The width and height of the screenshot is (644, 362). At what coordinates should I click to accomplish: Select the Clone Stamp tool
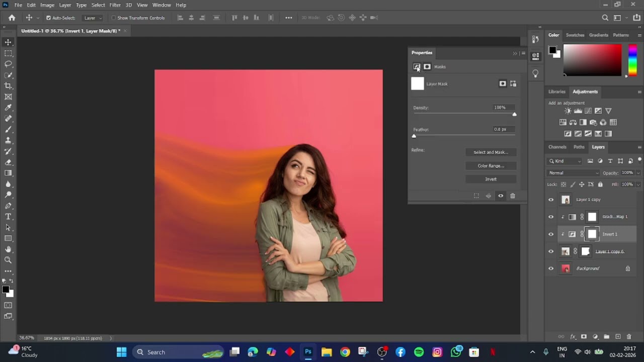click(x=8, y=140)
